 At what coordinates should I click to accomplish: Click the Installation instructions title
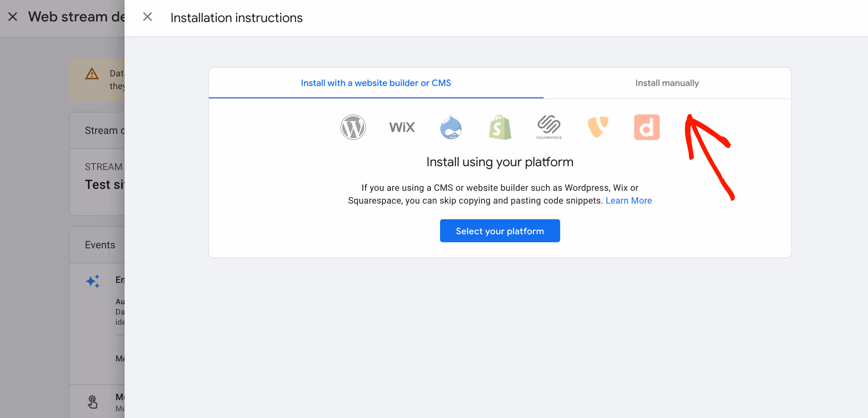pyautogui.click(x=237, y=18)
